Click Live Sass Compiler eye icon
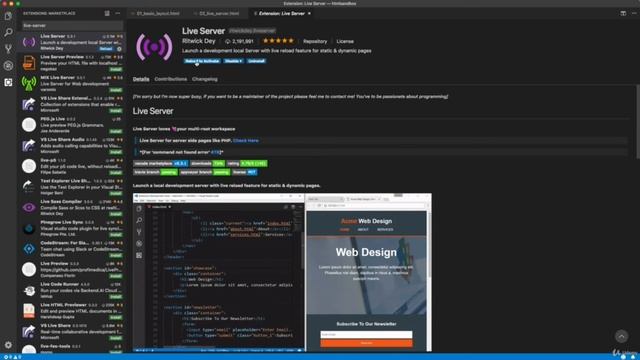 29,208
